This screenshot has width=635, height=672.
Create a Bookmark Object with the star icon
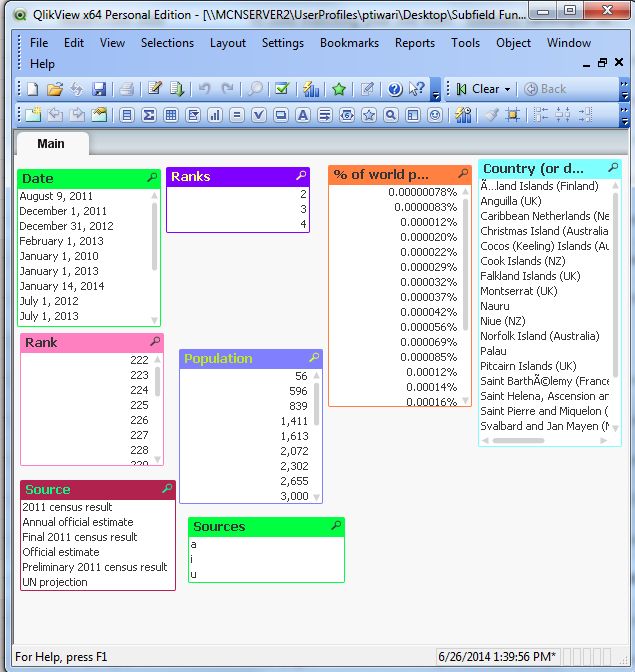pyautogui.click(x=369, y=115)
